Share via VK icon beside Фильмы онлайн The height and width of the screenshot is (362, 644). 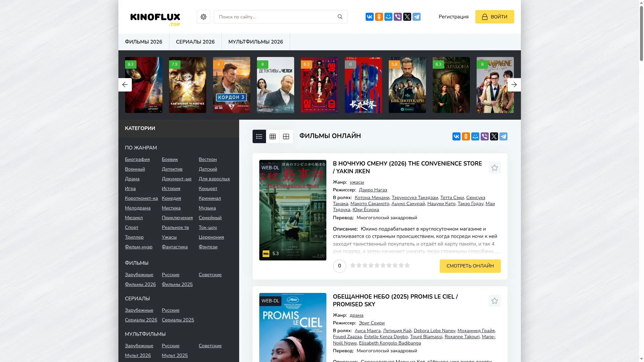coord(457,136)
